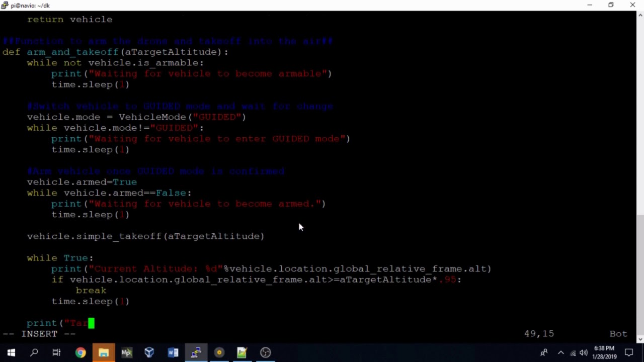Click 'Current Altitude' print line

click(x=271, y=269)
